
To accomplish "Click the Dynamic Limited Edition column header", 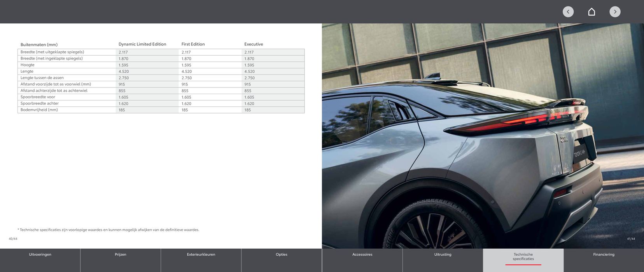I will pos(142,44).
